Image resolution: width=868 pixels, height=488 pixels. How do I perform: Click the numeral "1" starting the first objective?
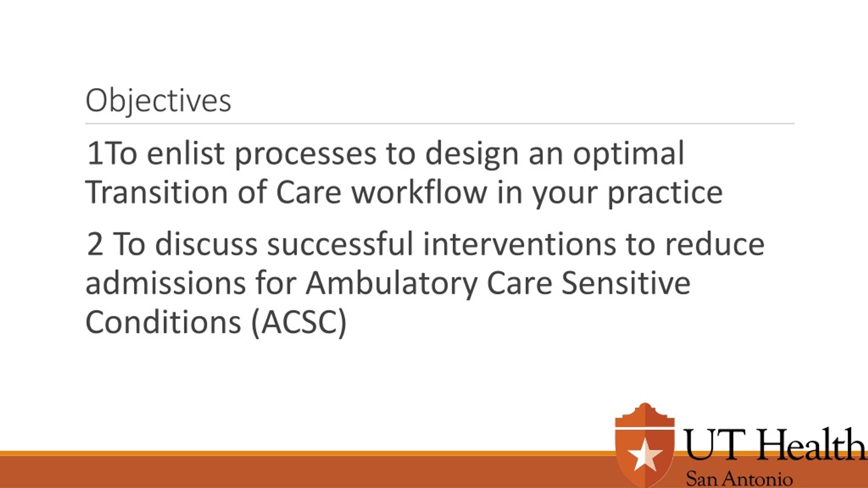pyautogui.click(x=95, y=154)
